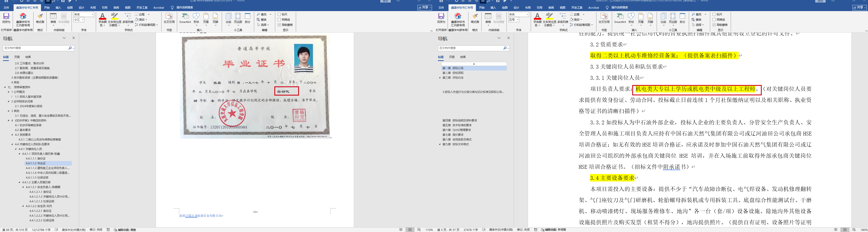Switch to 结果 tab in right navigation pane
Screen dimensions: 868x232
point(463,57)
